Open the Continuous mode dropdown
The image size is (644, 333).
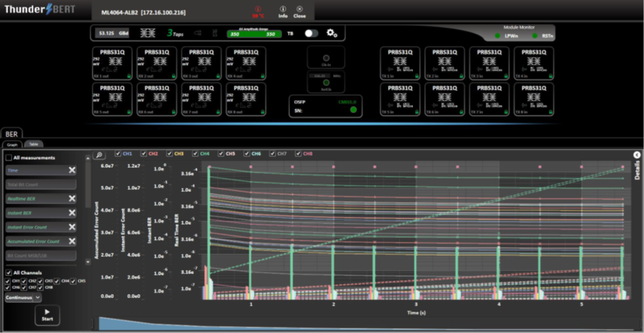coord(23,298)
